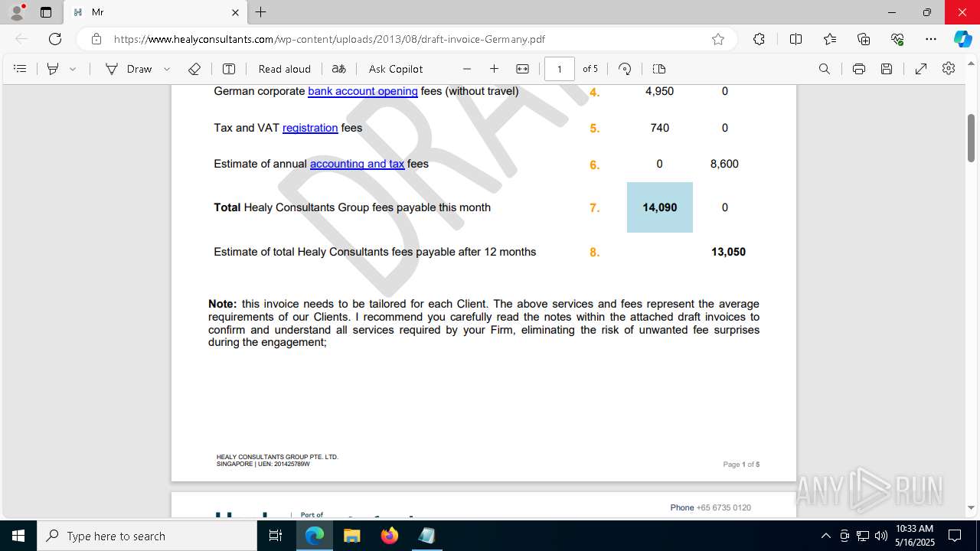Image resolution: width=980 pixels, height=551 pixels.
Task: Expand Draw pen options dropdown
Action: 167,69
